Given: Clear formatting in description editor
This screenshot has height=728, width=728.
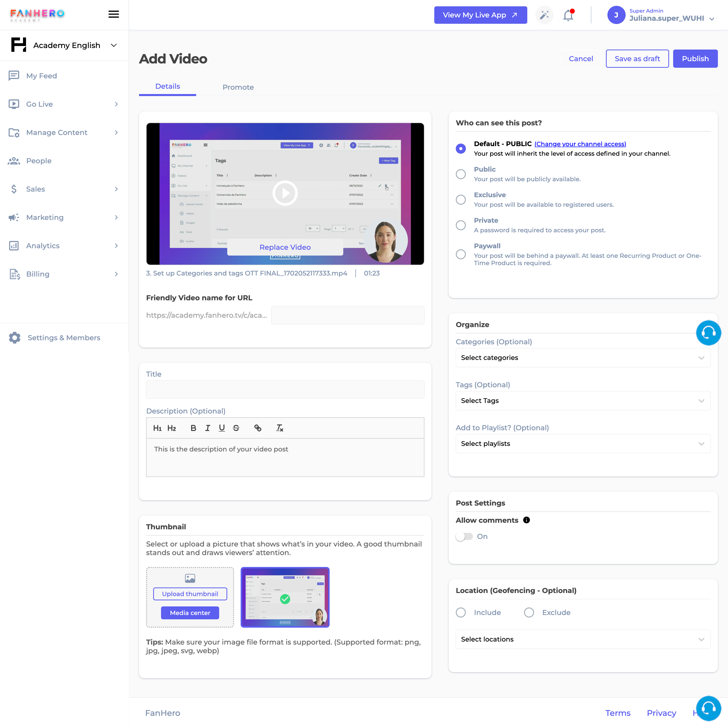Looking at the screenshot, I should tap(280, 428).
